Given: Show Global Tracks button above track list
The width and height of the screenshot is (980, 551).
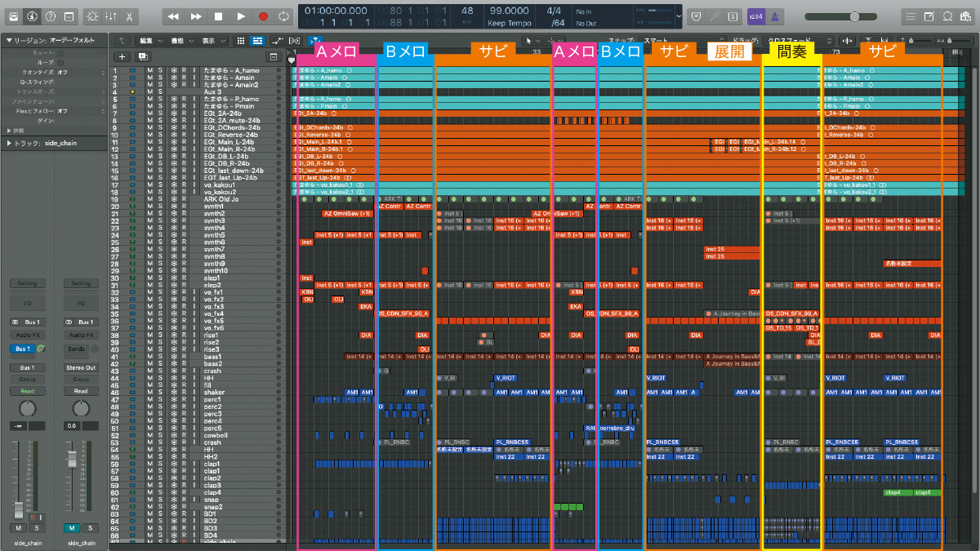Looking at the screenshot, I should (x=274, y=56).
